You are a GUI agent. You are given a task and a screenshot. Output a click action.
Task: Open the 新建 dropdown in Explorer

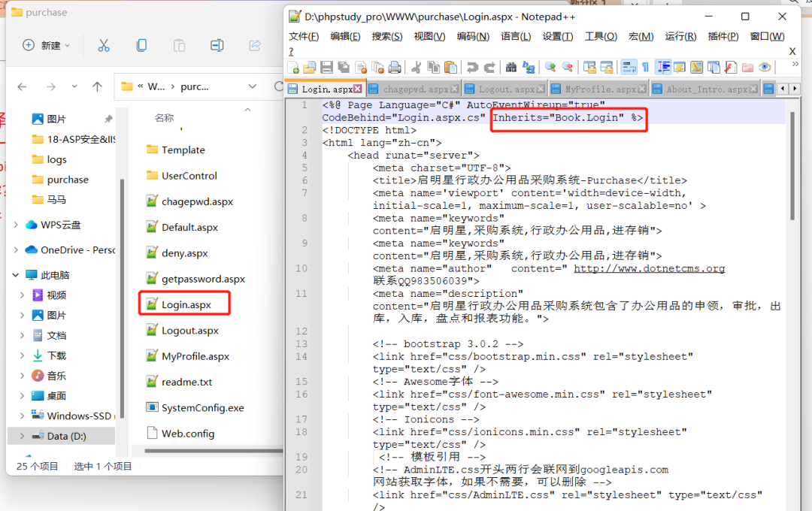pos(46,46)
